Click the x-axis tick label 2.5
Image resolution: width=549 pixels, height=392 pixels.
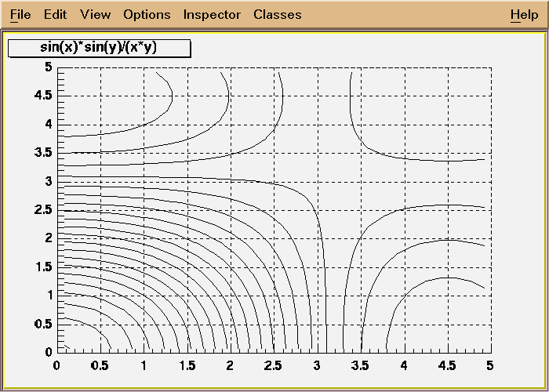tap(274, 365)
